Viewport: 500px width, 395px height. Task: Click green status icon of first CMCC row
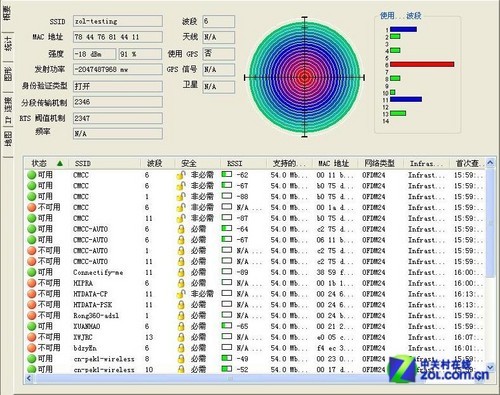click(x=31, y=175)
